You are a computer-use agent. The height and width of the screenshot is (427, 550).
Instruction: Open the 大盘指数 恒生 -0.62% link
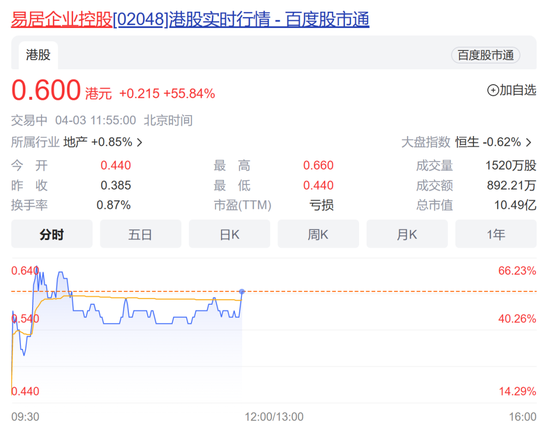(467, 142)
